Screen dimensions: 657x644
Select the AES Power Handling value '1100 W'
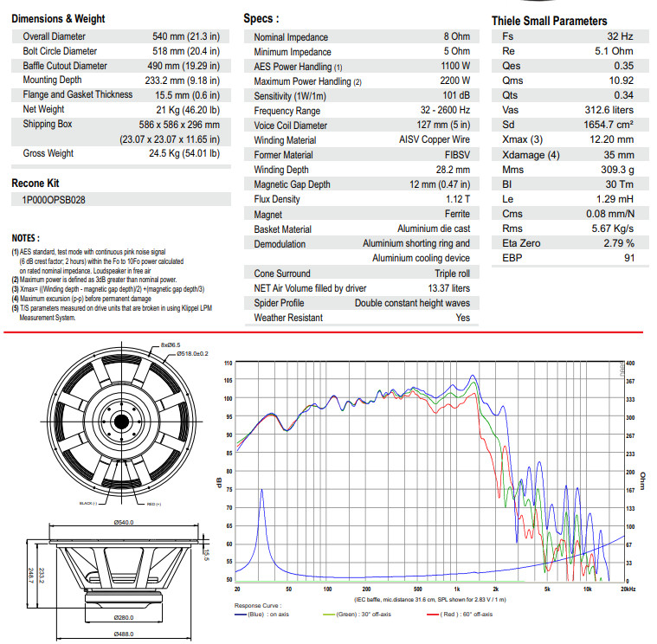(x=455, y=66)
